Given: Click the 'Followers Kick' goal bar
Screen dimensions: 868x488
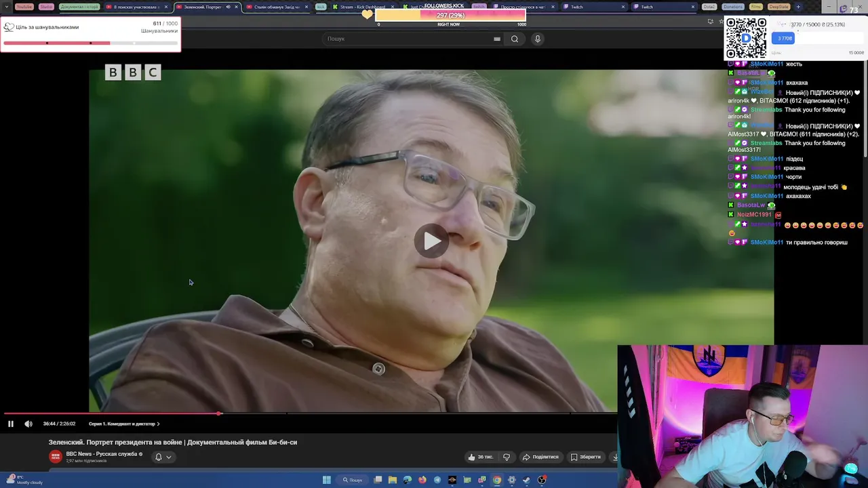Looking at the screenshot, I should tap(450, 16).
